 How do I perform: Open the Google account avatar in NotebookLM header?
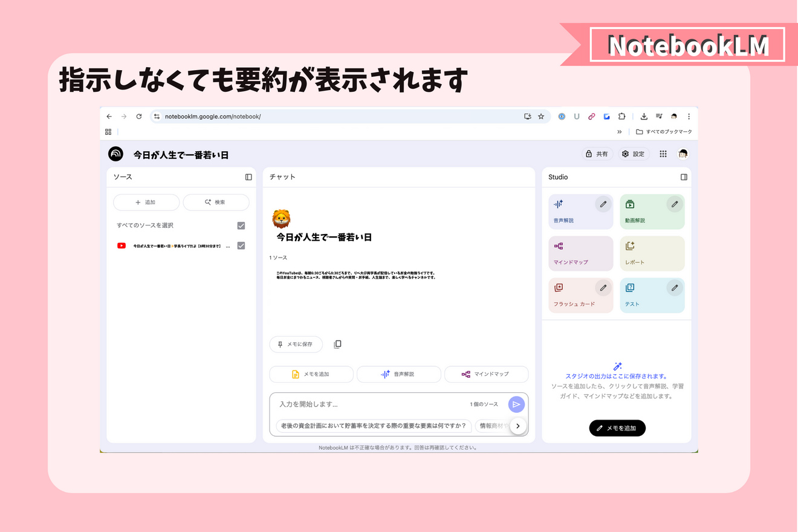click(683, 154)
